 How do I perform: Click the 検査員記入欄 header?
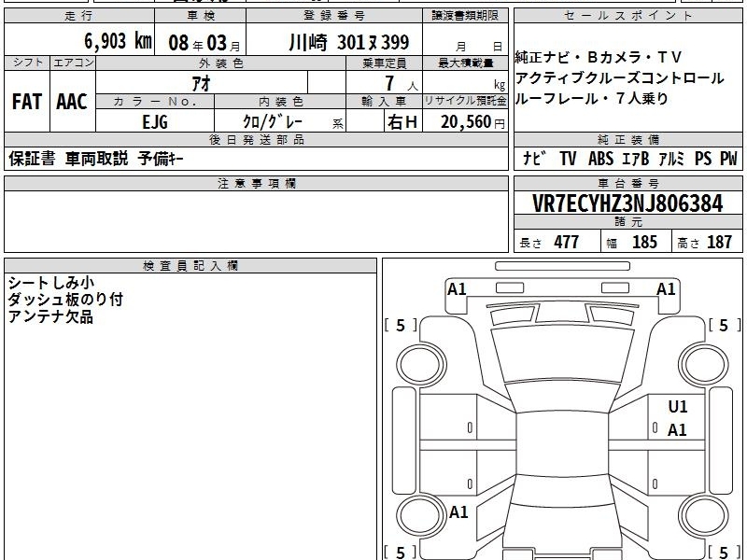[190, 266]
